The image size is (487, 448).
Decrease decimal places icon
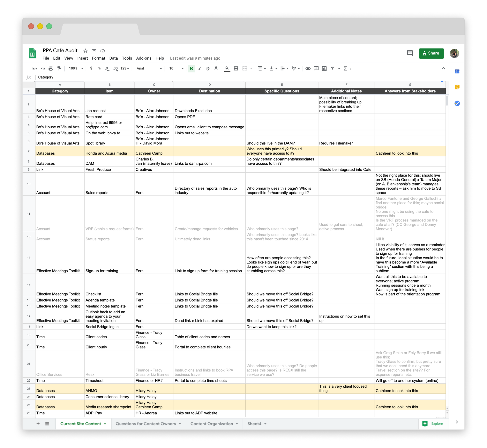pos(107,69)
